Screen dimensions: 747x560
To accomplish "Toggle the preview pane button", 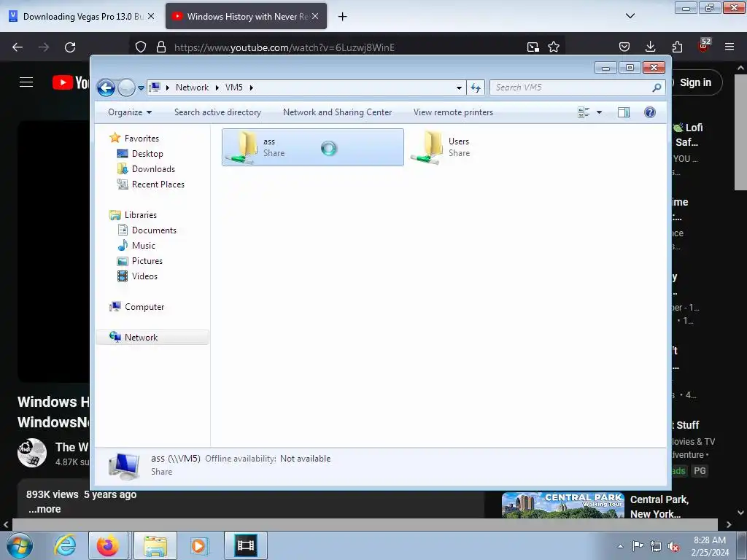I will pos(624,112).
